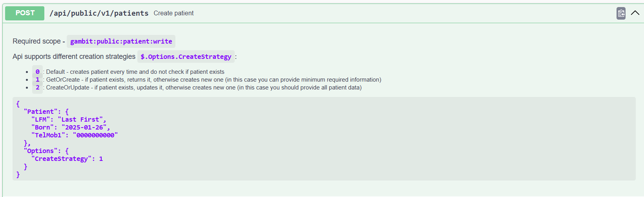Click the 0 strategy code chip
Screen dimensions: 644x197
[x=37, y=72]
